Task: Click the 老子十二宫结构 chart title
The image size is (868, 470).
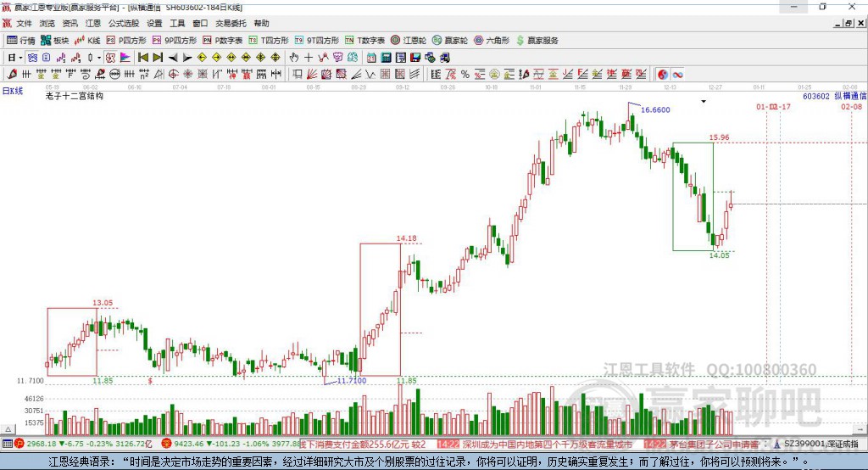Action: click(75, 96)
